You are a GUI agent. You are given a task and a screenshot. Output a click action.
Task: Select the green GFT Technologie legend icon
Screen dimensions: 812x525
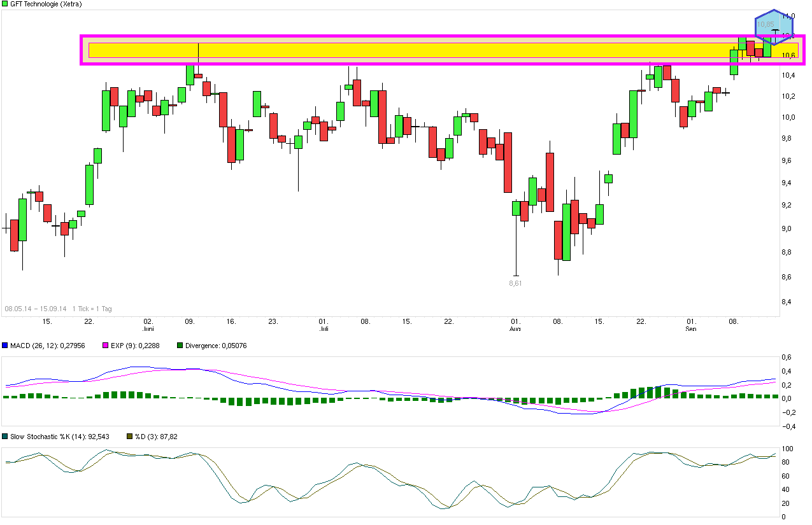(x=4, y=4)
